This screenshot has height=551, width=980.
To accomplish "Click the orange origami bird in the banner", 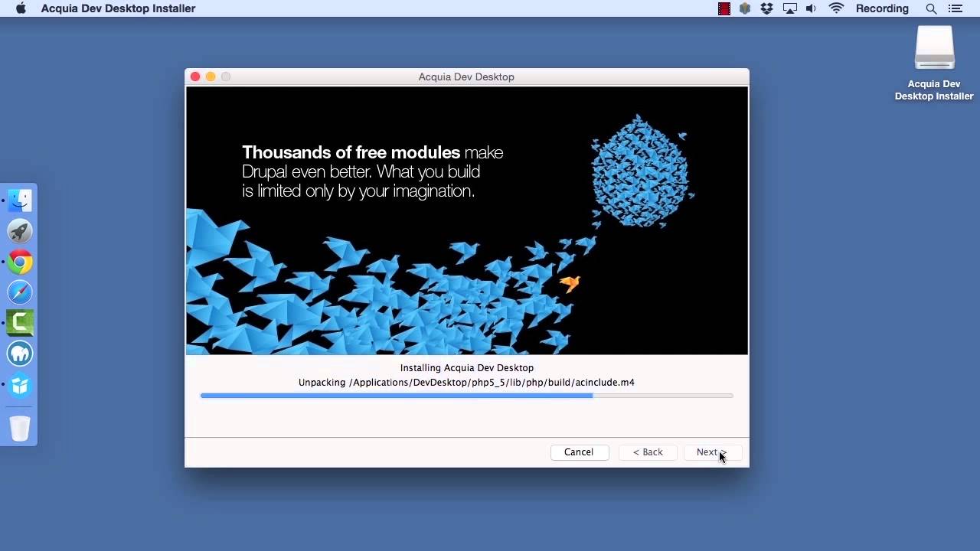I will [570, 284].
